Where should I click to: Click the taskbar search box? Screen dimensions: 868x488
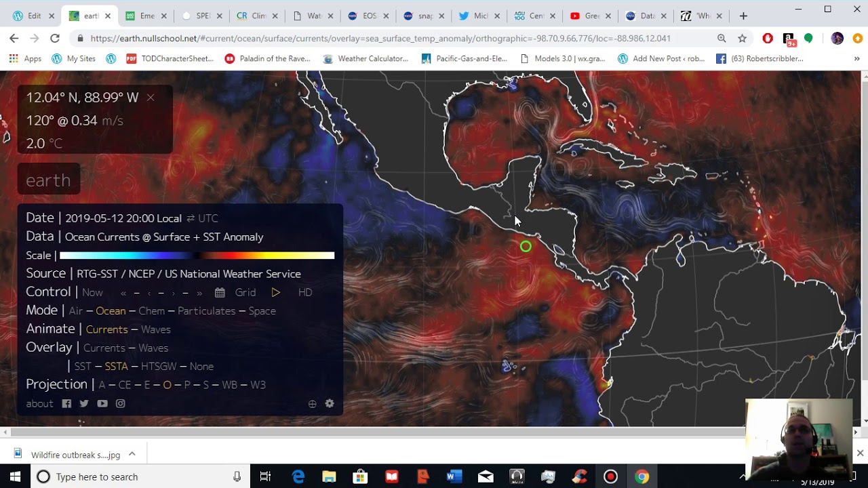(x=140, y=476)
